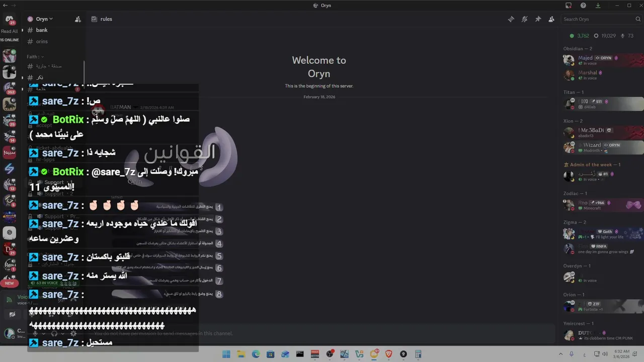Click the green download update icon
This screenshot has width=644, height=362.
pos(598,6)
